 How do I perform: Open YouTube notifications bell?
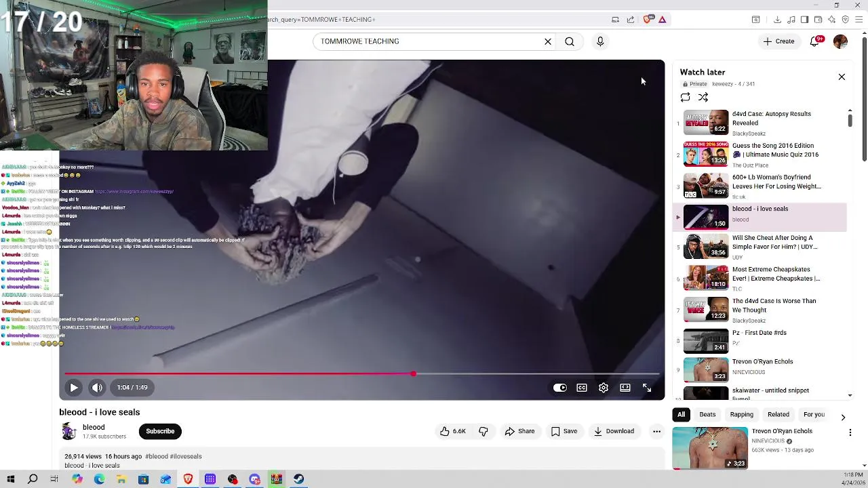pos(815,41)
